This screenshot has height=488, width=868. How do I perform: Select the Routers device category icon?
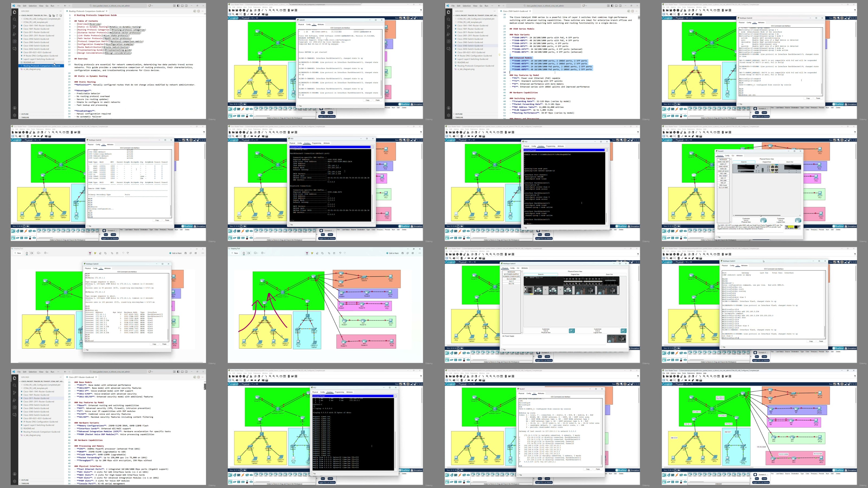[230, 475]
